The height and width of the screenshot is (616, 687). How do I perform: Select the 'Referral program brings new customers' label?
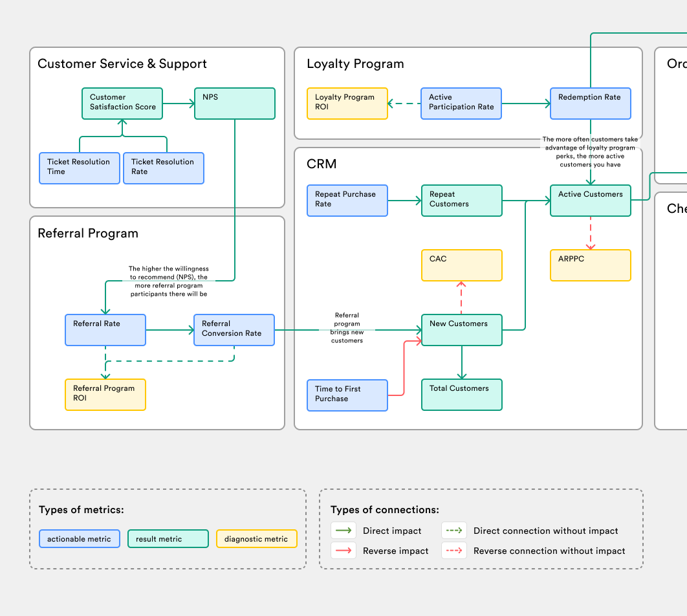click(347, 327)
